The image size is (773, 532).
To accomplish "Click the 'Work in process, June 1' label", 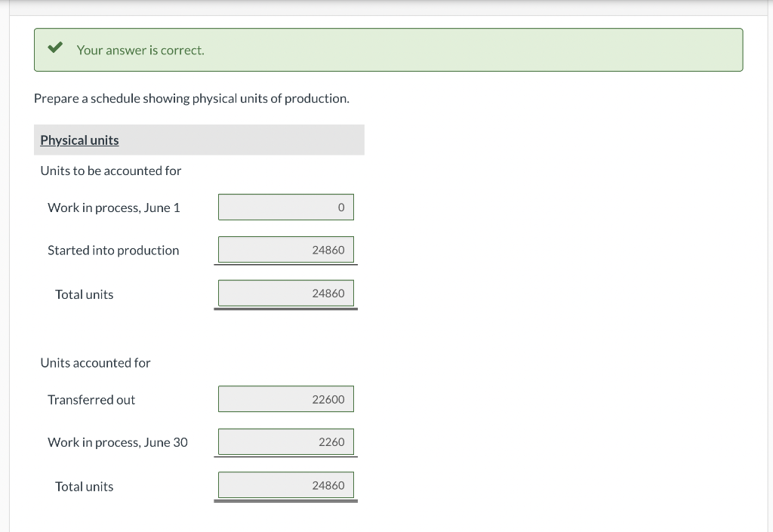I will click(114, 208).
